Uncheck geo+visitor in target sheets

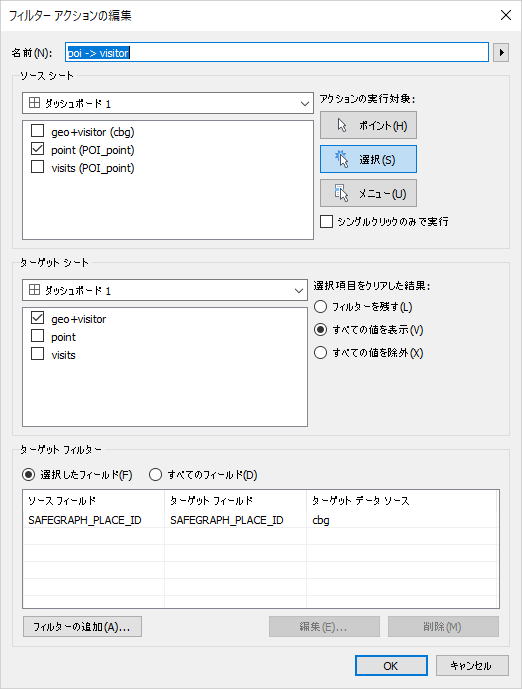click(x=38, y=318)
